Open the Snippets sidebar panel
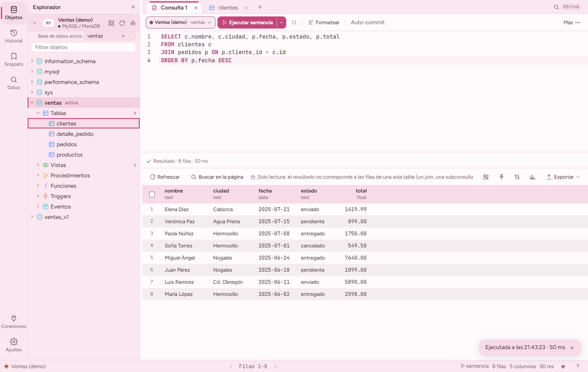Screen dimensions: 588x372 13,59
